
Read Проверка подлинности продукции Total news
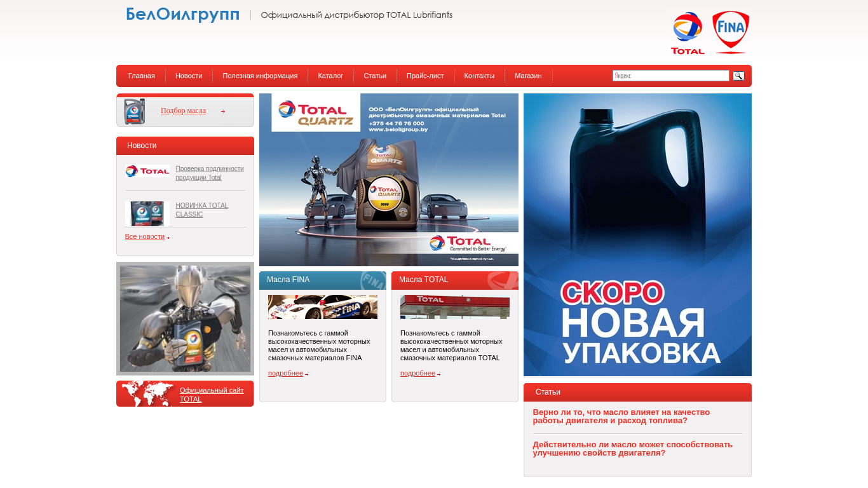[210, 173]
